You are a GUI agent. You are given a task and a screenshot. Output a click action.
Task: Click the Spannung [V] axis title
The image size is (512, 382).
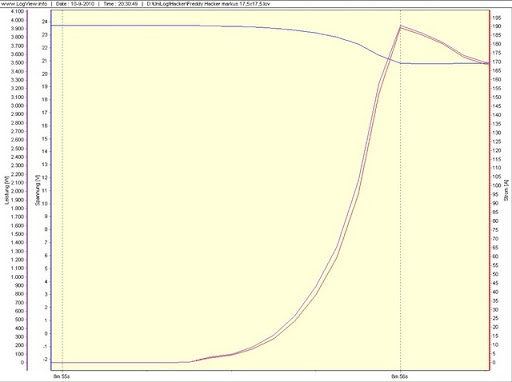point(38,190)
